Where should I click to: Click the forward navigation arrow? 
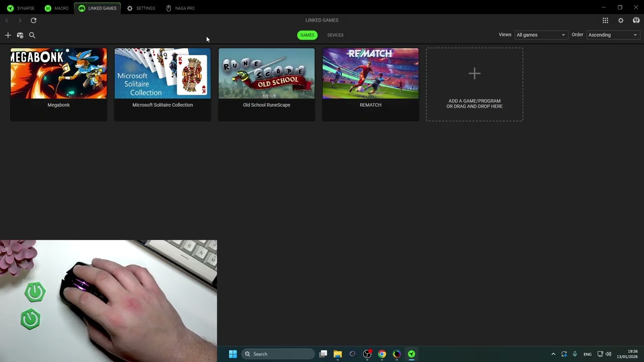tap(20, 21)
